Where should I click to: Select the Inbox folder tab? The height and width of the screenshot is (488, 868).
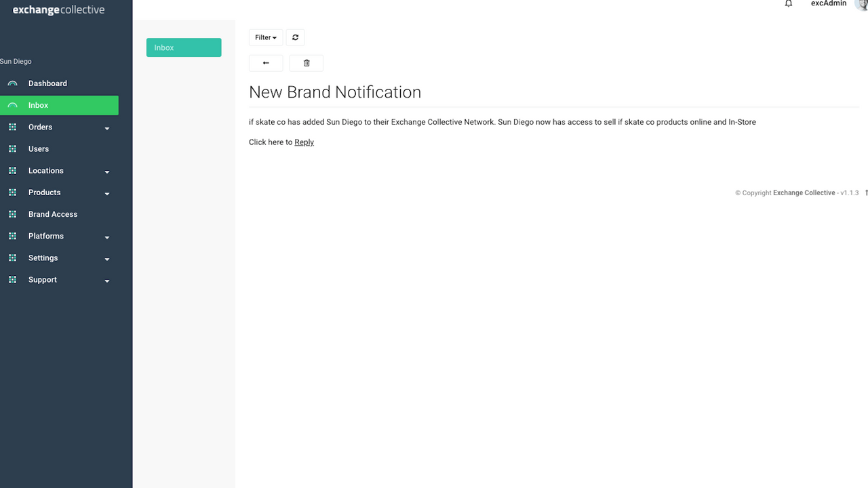point(184,47)
